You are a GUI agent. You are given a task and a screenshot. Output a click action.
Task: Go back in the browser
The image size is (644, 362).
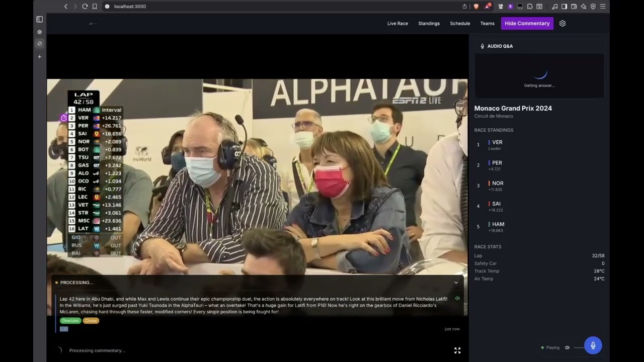[66, 7]
